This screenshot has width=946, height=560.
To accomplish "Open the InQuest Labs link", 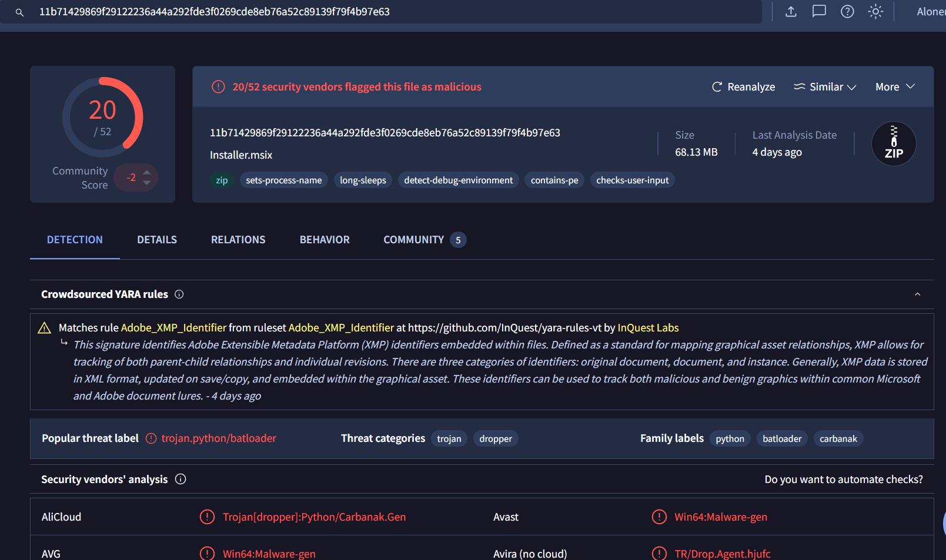I will point(648,328).
